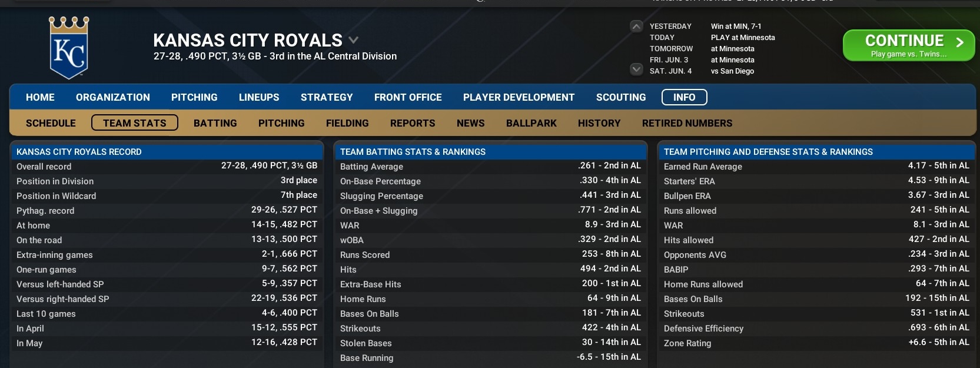980x368 pixels.
Task: Select the Info menu
Action: 685,97
